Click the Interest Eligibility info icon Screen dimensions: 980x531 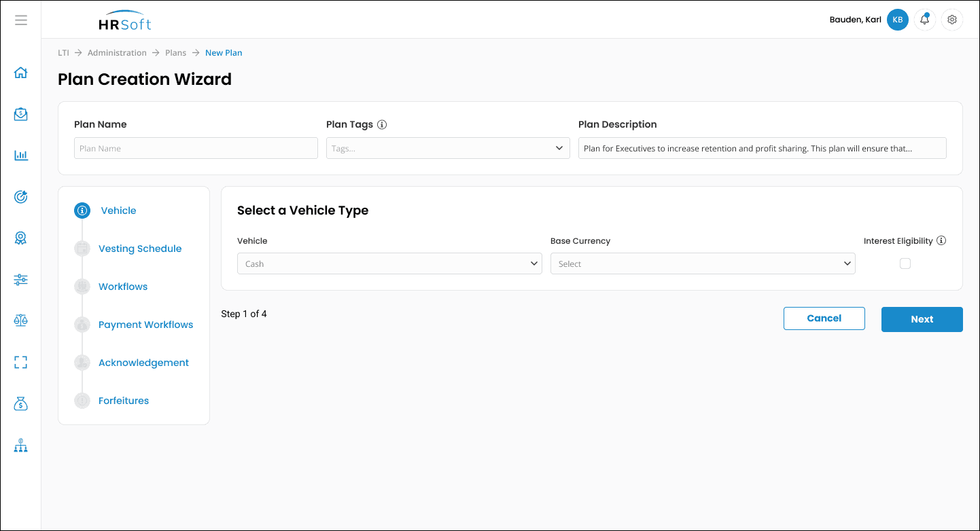(x=941, y=240)
